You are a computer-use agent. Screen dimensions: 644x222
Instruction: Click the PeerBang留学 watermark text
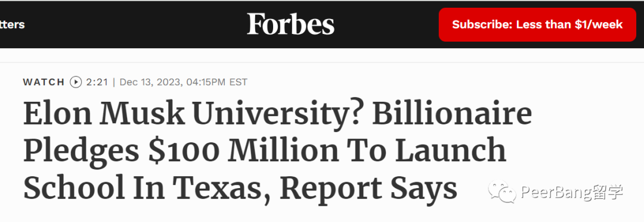coord(572,191)
